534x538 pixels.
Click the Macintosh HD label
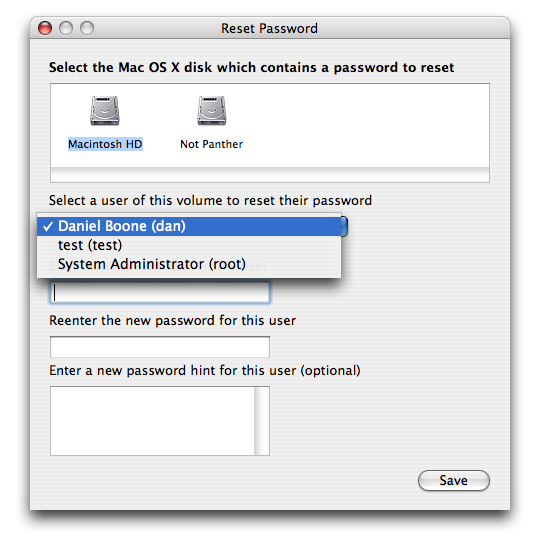pos(105,144)
